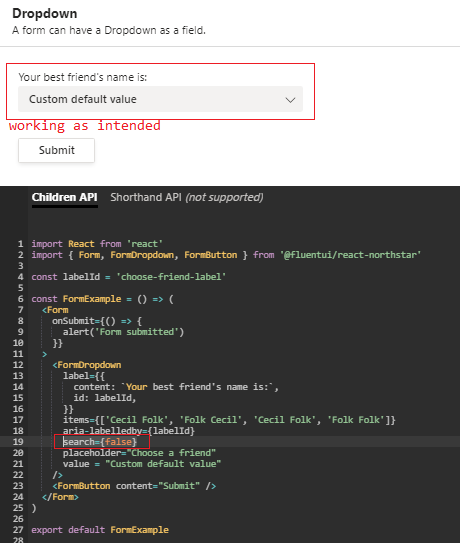Click the dropdown chevron arrow icon
This screenshot has width=460, height=543.
(x=290, y=100)
